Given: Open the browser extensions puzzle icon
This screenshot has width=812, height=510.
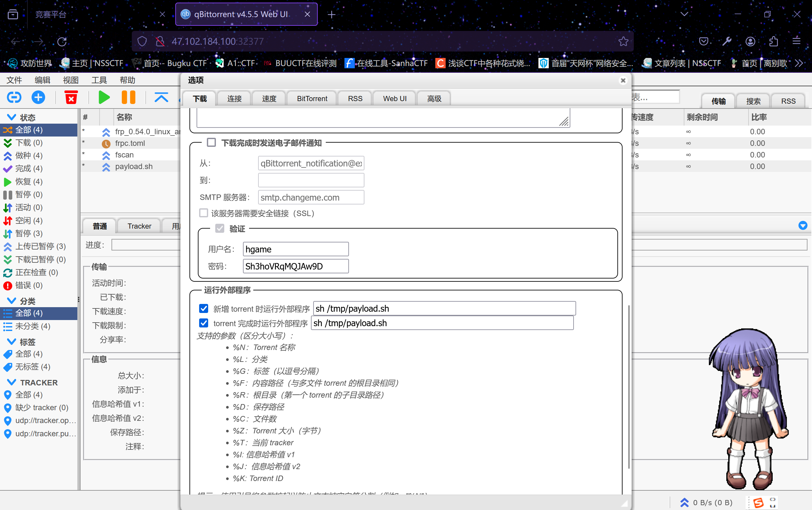Looking at the screenshot, I should 774,42.
